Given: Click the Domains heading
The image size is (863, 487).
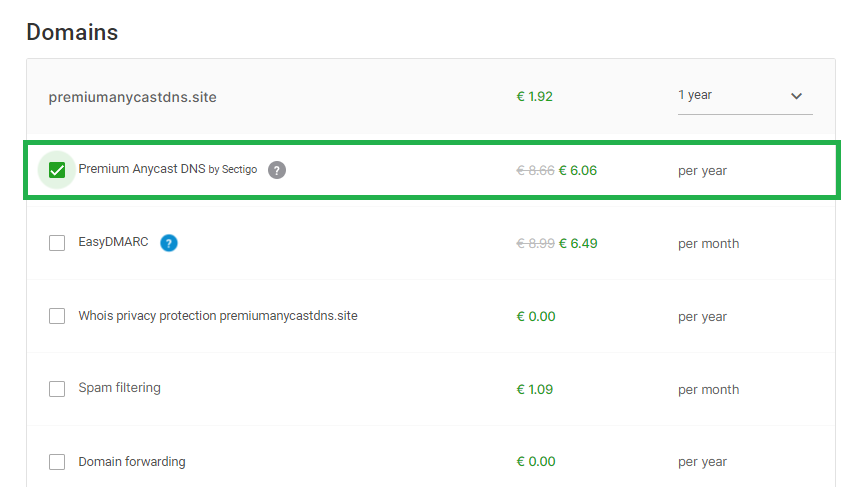Looking at the screenshot, I should pos(72,32).
